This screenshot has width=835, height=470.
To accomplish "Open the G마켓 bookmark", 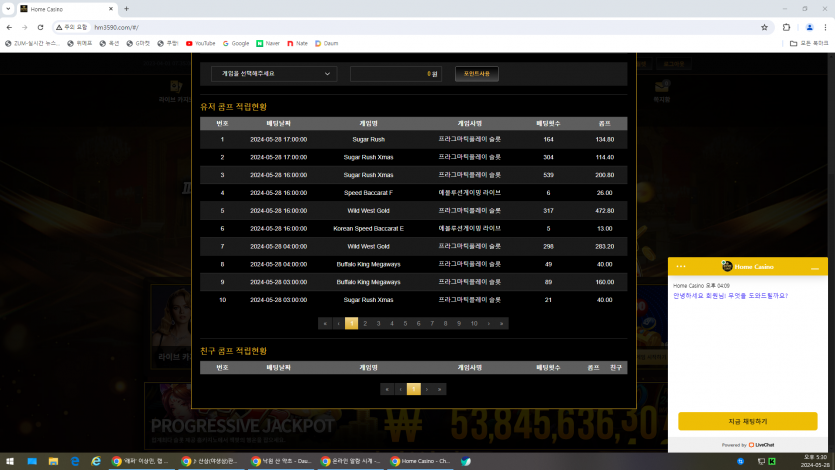I will tap(138, 43).
